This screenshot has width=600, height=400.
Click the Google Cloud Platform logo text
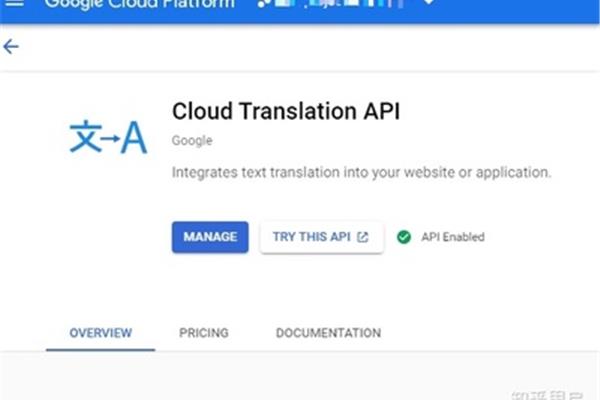pos(140,4)
